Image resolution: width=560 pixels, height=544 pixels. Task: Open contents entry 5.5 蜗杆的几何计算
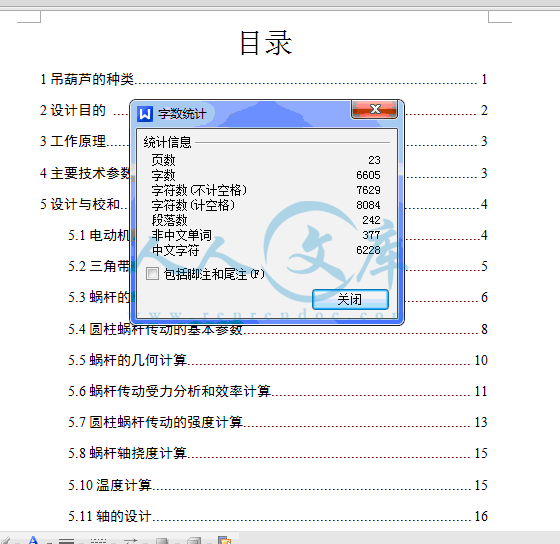[x=278, y=360]
